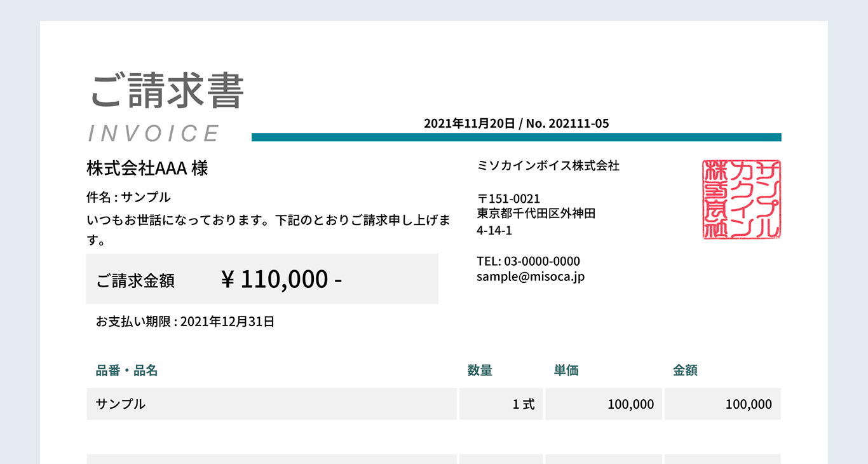This screenshot has height=464, width=868.
Task: Click the TEL: 03-0000-0000 number
Action: (x=528, y=261)
